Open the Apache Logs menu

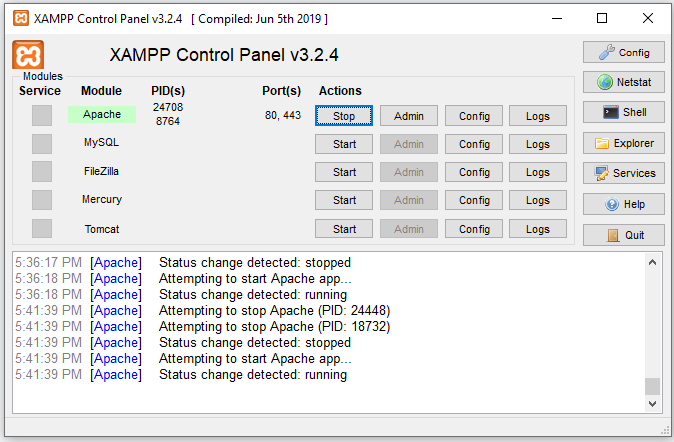pyautogui.click(x=538, y=116)
